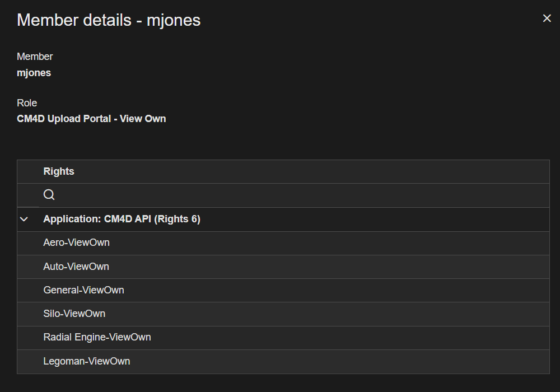The width and height of the screenshot is (560, 392).
Task: Click empty header cell left of Rights
Action: pyautogui.click(x=28, y=171)
